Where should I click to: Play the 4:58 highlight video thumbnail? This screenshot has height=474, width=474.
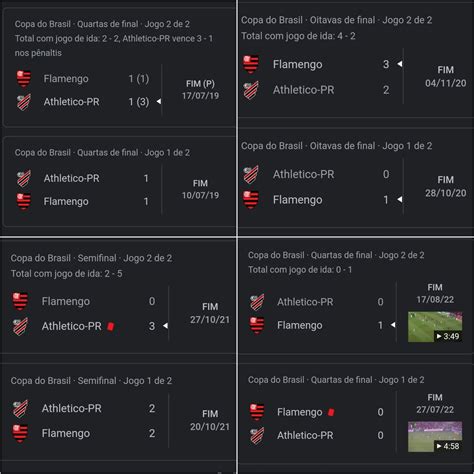pos(435,437)
